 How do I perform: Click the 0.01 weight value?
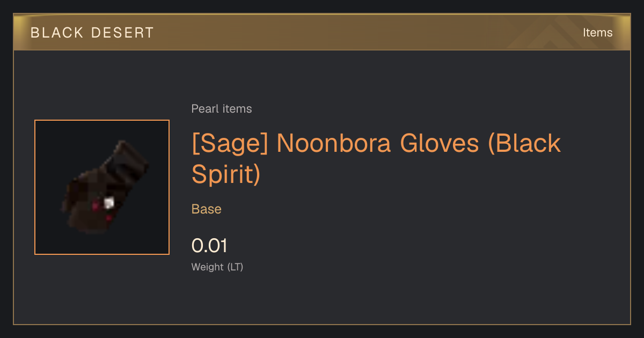(x=209, y=246)
